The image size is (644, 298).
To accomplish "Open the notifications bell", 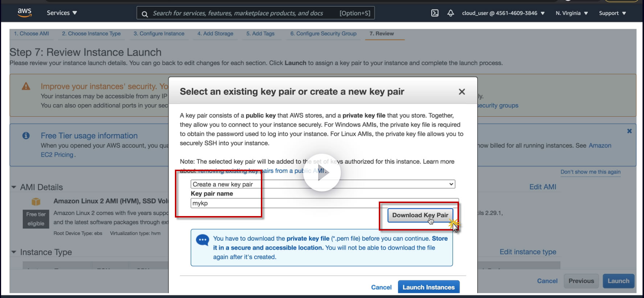I will (x=451, y=13).
